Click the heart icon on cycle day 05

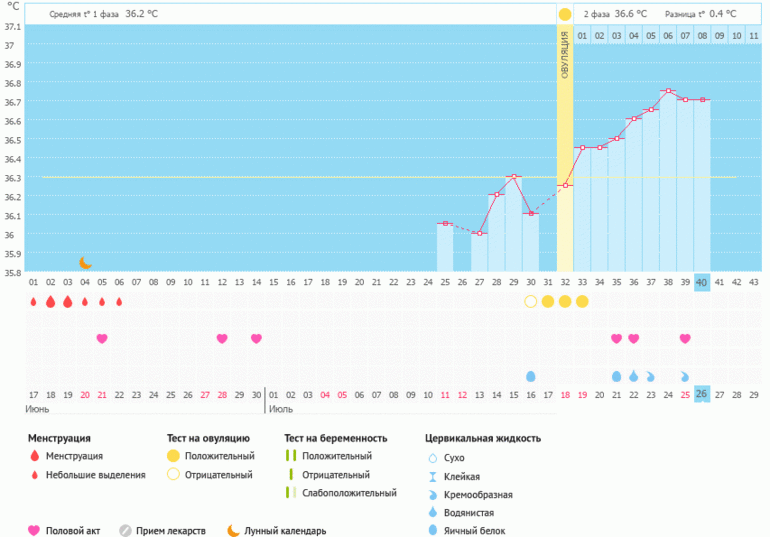coord(102,339)
